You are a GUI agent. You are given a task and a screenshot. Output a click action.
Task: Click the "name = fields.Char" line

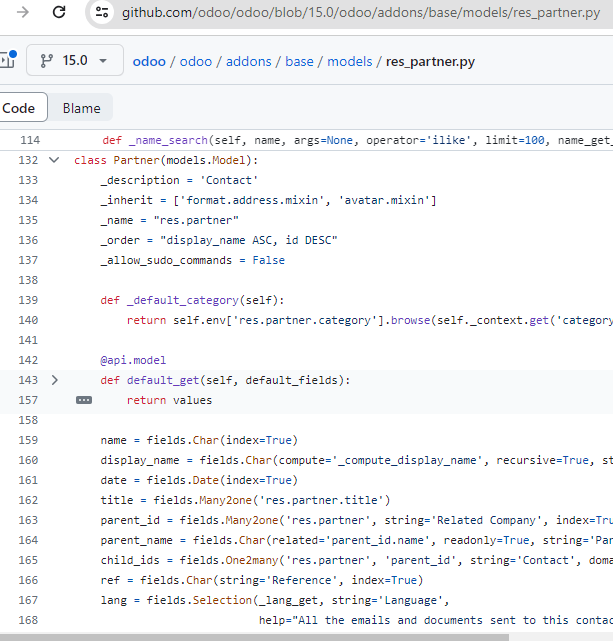(199, 440)
